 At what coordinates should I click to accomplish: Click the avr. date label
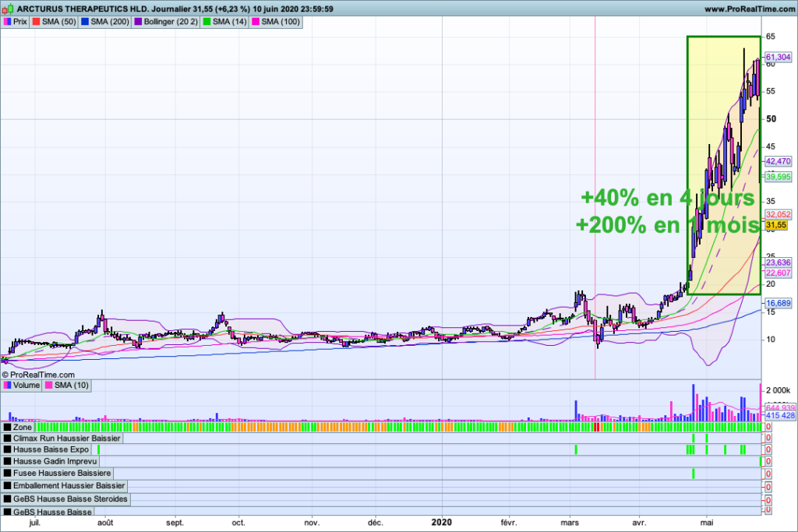[639, 523]
